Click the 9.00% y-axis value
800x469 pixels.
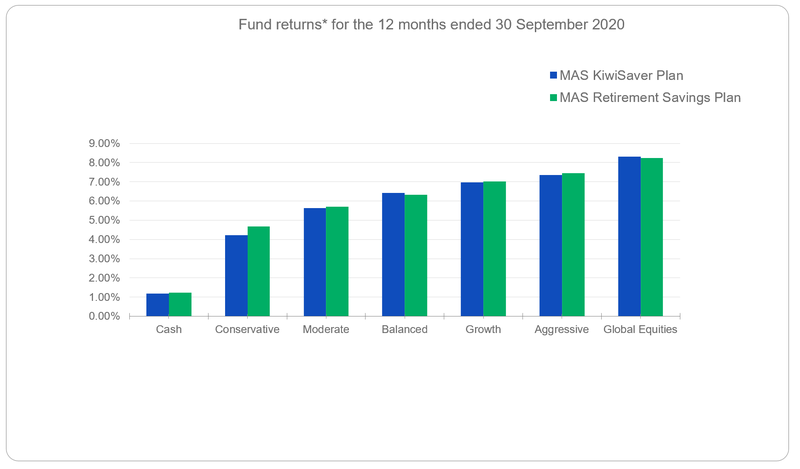(x=104, y=143)
